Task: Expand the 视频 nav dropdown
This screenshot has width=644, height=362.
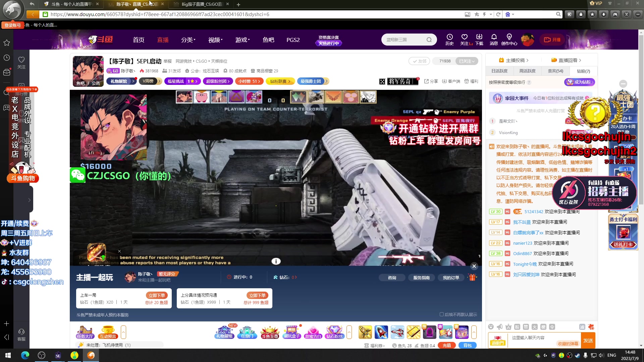Action: click(x=215, y=40)
